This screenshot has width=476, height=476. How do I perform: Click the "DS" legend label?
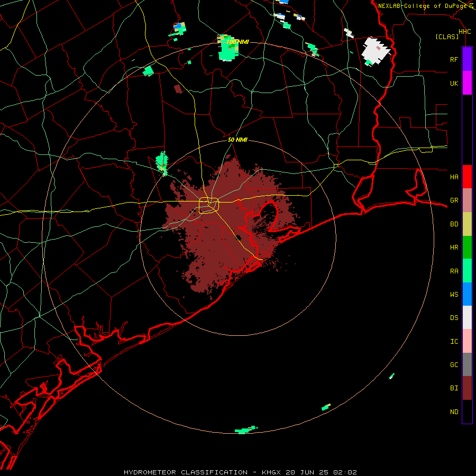click(454, 318)
